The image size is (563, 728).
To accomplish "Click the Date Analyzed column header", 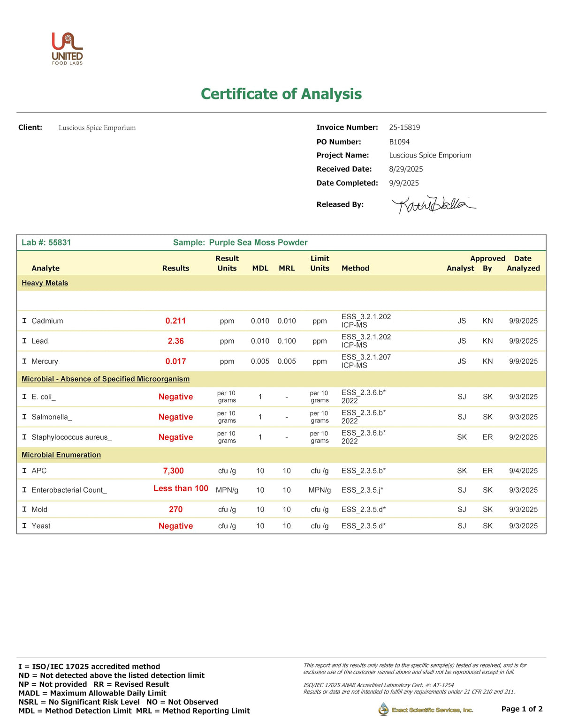I will tap(523, 263).
